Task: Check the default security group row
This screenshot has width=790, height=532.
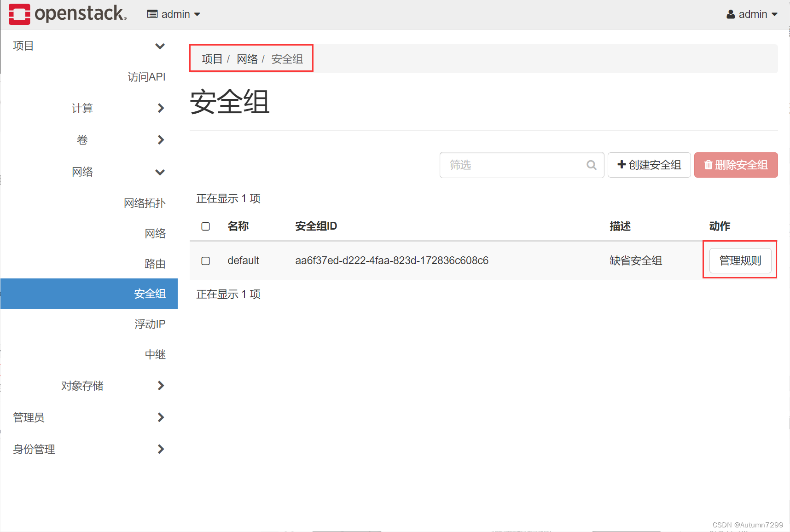Action: point(206,261)
